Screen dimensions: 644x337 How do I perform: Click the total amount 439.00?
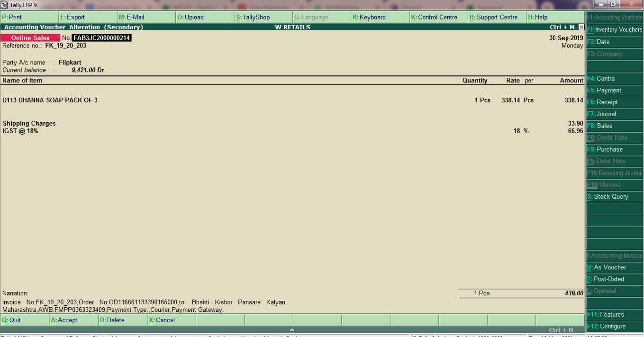coord(574,293)
